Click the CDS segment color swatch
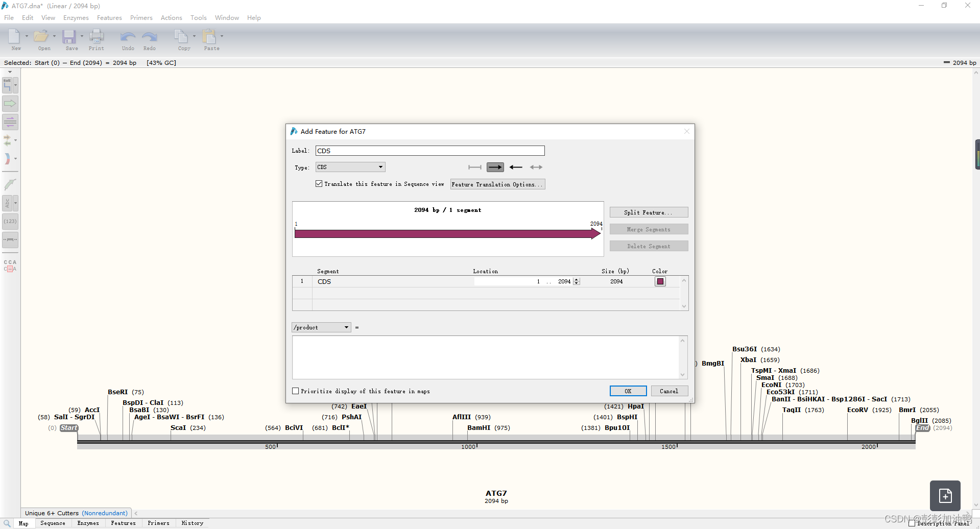980x529 pixels. pyautogui.click(x=660, y=281)
